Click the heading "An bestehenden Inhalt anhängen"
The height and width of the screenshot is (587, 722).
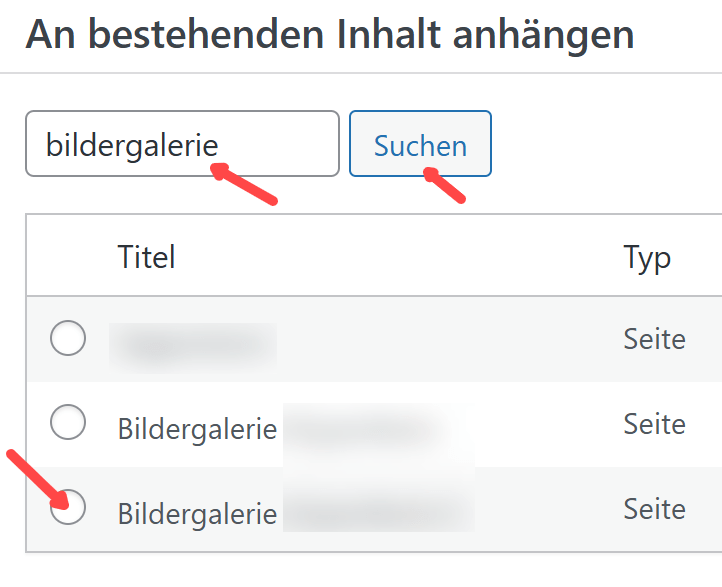329,35
